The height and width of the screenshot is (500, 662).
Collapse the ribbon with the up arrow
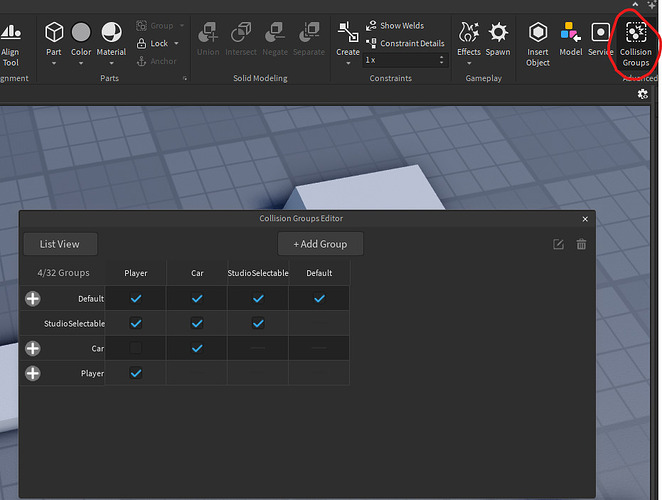(x=635, y=4)
